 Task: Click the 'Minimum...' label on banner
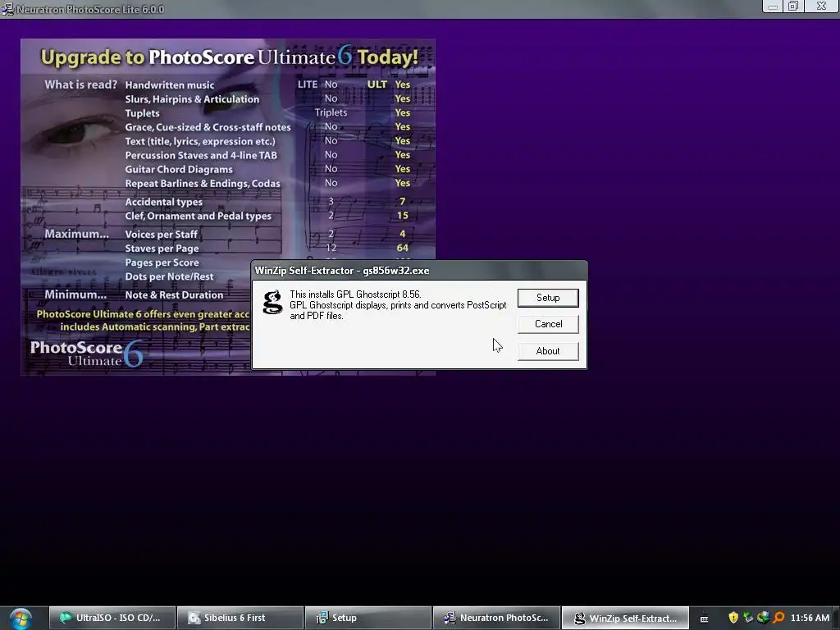[75, 294]
